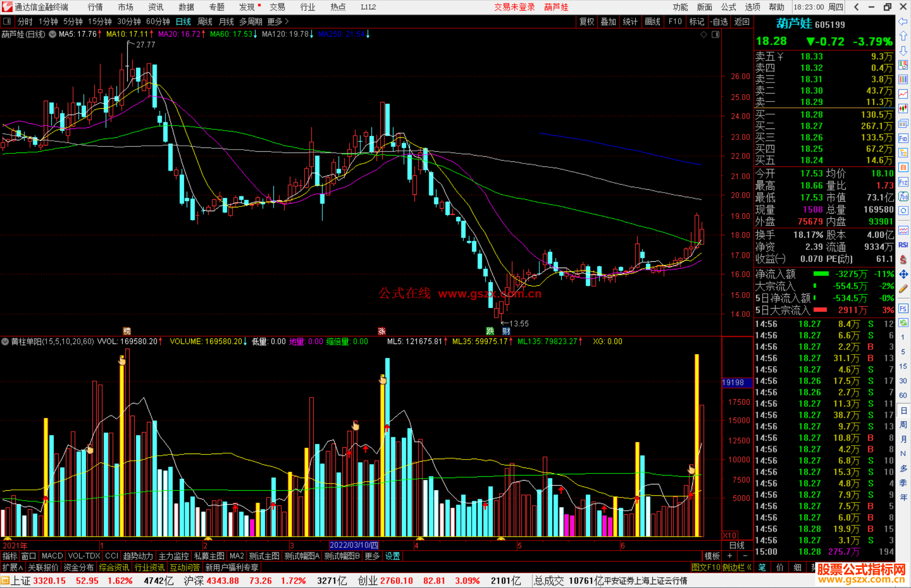Click the up arrow icon in right sidebar

[903, 36]
